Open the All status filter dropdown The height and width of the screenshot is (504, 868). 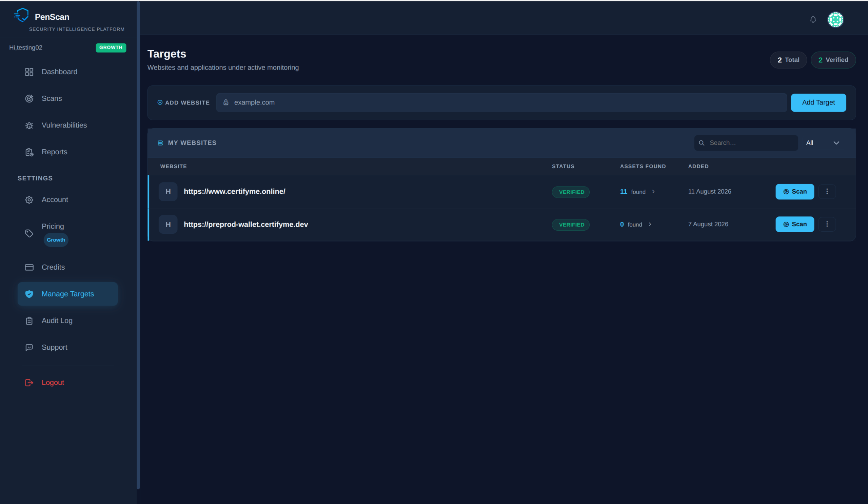point(823,143)
